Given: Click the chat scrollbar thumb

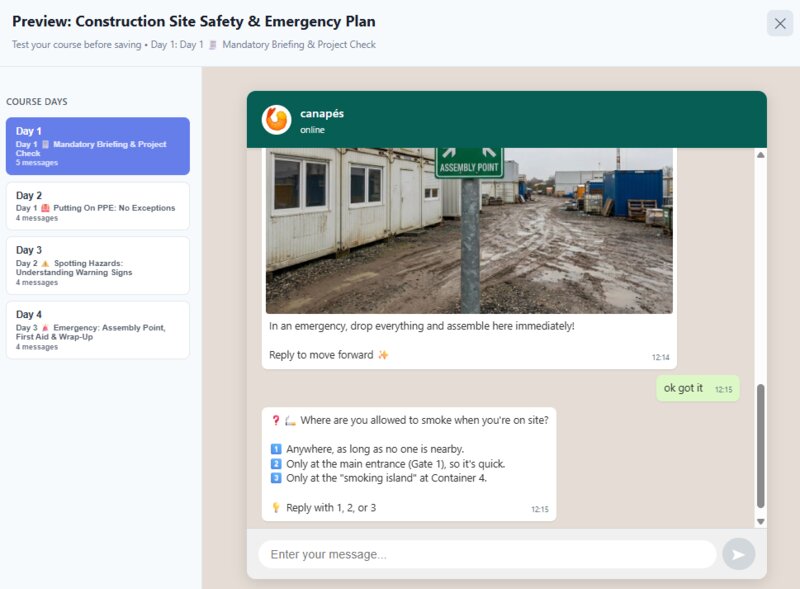Looking at the screenshot, I should (x=760, y=445).
